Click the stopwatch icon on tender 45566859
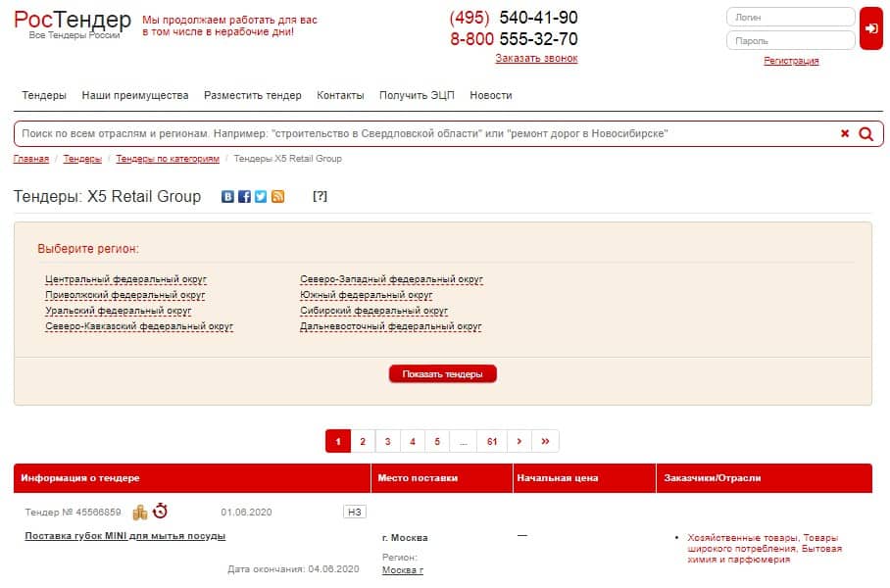890x588 pixels. coord(160,511)
